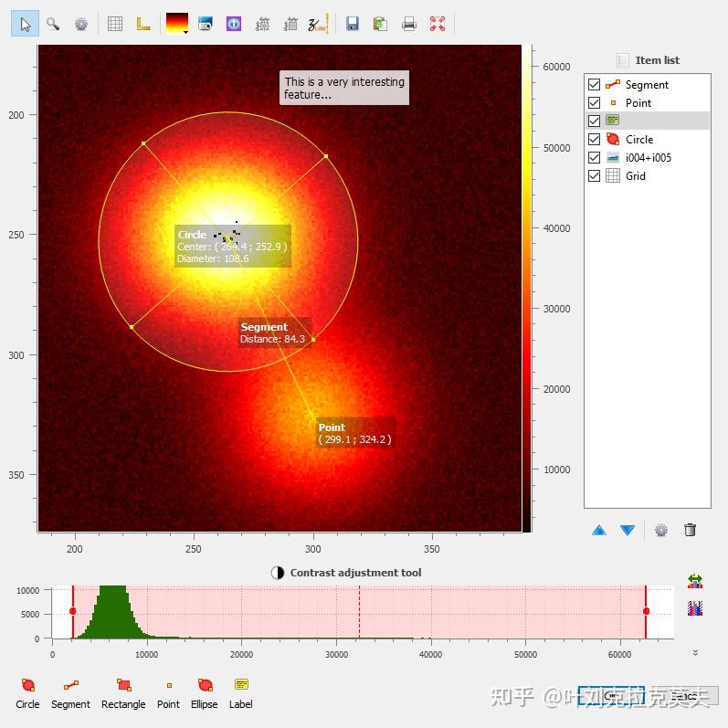This screenshot has width=728, height=728.
Task: Enable the Y cross-section tool
Action: pos(290,24)
